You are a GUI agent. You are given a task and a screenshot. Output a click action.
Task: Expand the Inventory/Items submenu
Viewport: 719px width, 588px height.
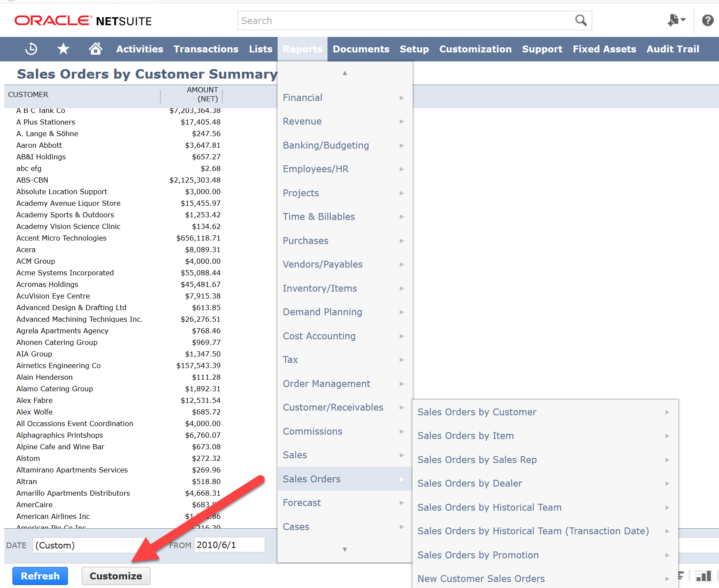pos(345,288)
